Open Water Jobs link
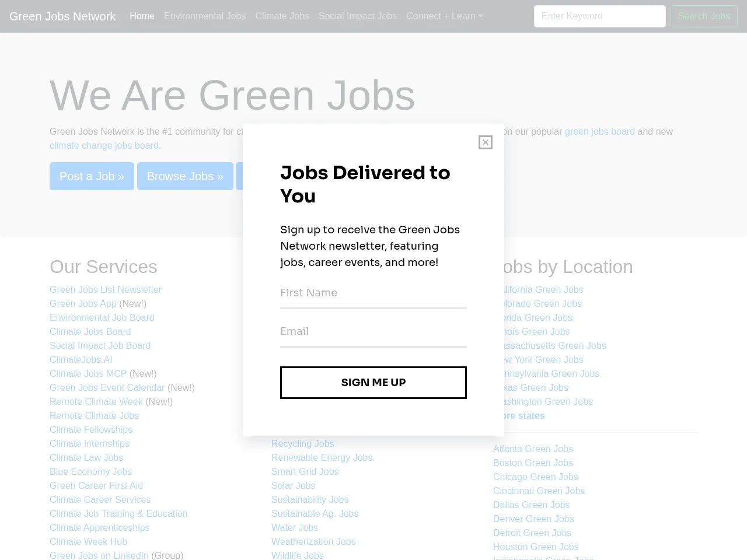Screen dimensions: 747x560 click(295, 527)
